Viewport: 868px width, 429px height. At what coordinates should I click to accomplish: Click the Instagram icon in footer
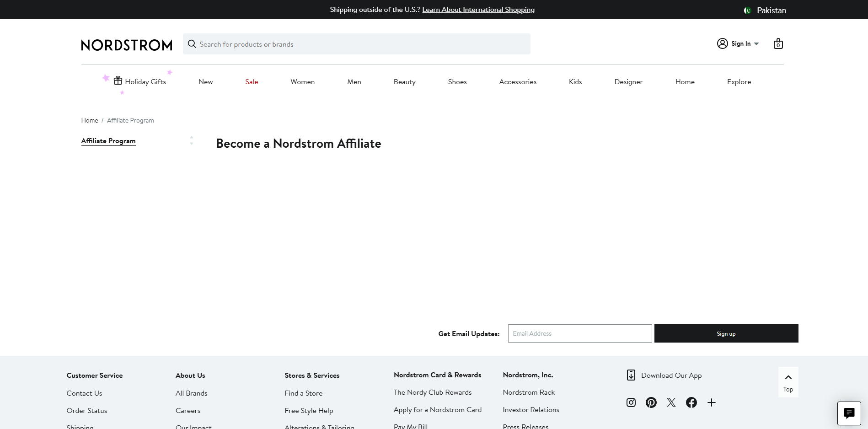coord(631,402)
